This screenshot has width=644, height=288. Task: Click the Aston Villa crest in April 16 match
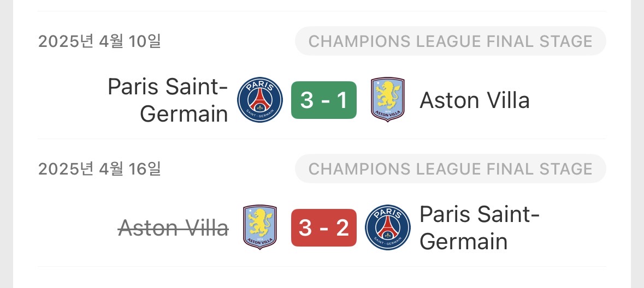(x=260, y=227)
